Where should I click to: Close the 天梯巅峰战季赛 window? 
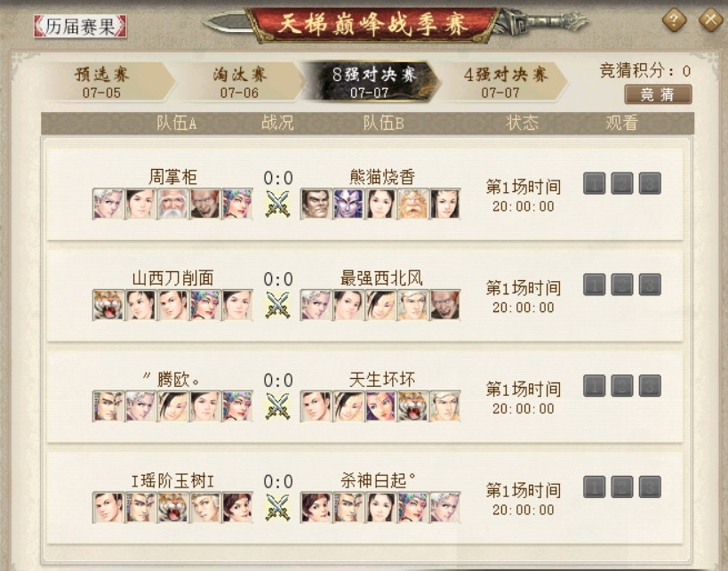pos(710,20)
